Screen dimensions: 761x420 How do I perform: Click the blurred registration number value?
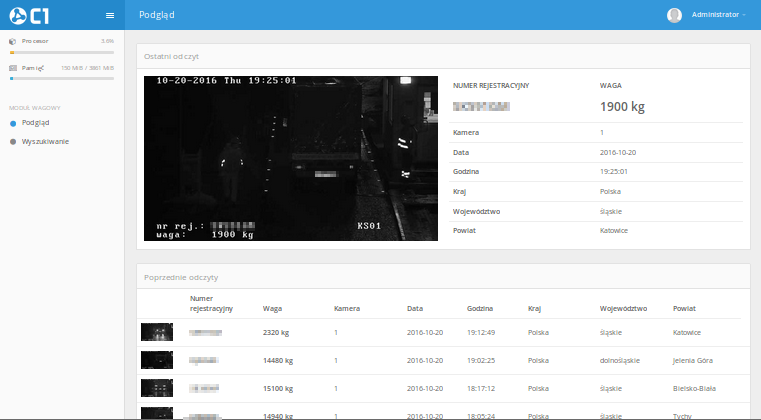click(x=481, y=107)
